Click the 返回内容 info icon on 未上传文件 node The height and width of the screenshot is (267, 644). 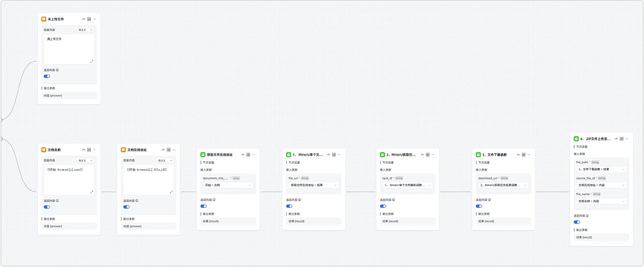click(x=57, y=70)
